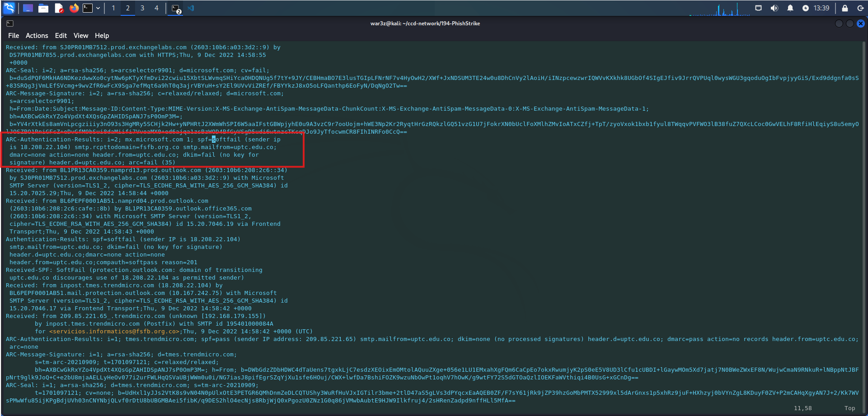
Task: Click the 'spf=softfail' text in ARC-Authentication-Results
Action: [219, 140]
